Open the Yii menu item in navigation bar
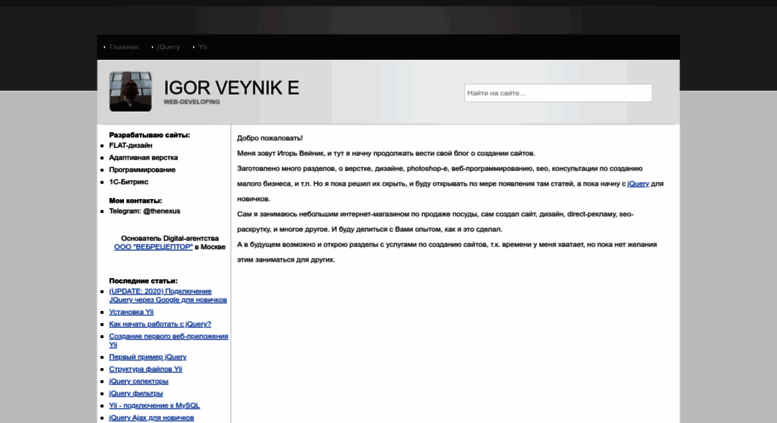Viewport: 777px width, 423px height. pyautogui.click(x=202, y=47)
